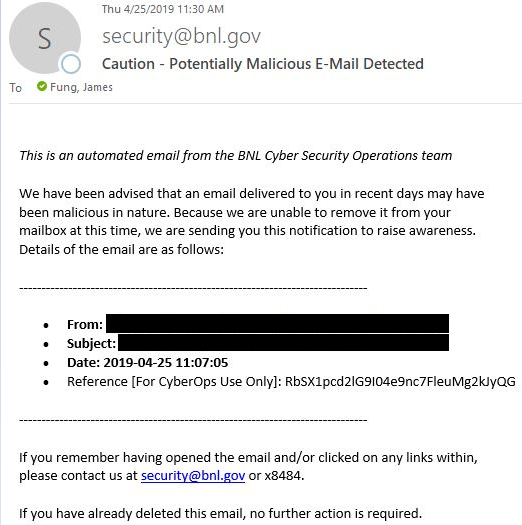Select the sender address security@bnl.gov in header

181,36
